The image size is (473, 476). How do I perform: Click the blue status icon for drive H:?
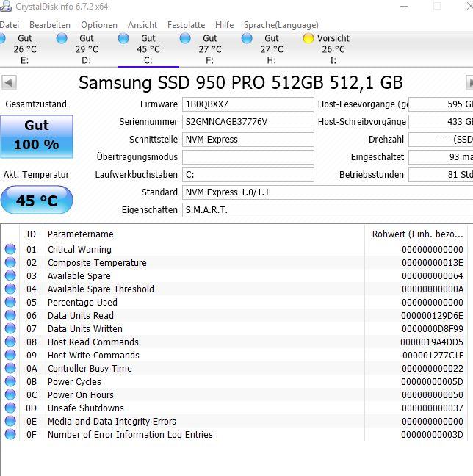247,38
